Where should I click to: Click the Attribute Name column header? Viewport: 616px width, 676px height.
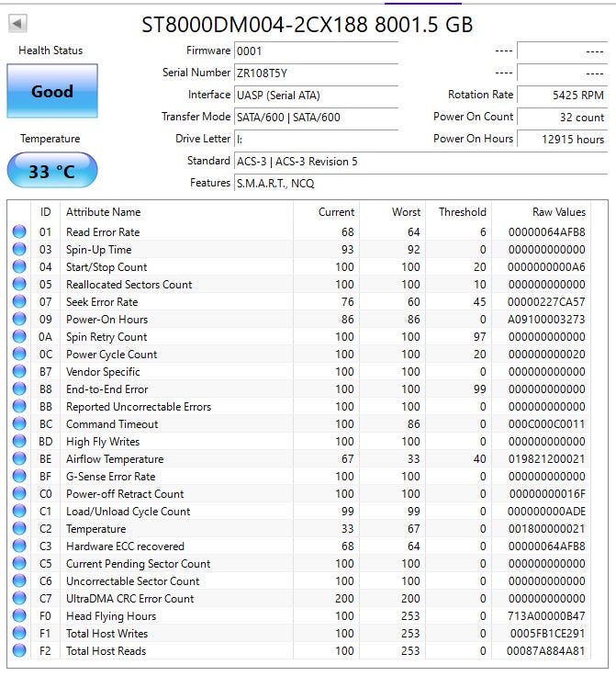176,212
